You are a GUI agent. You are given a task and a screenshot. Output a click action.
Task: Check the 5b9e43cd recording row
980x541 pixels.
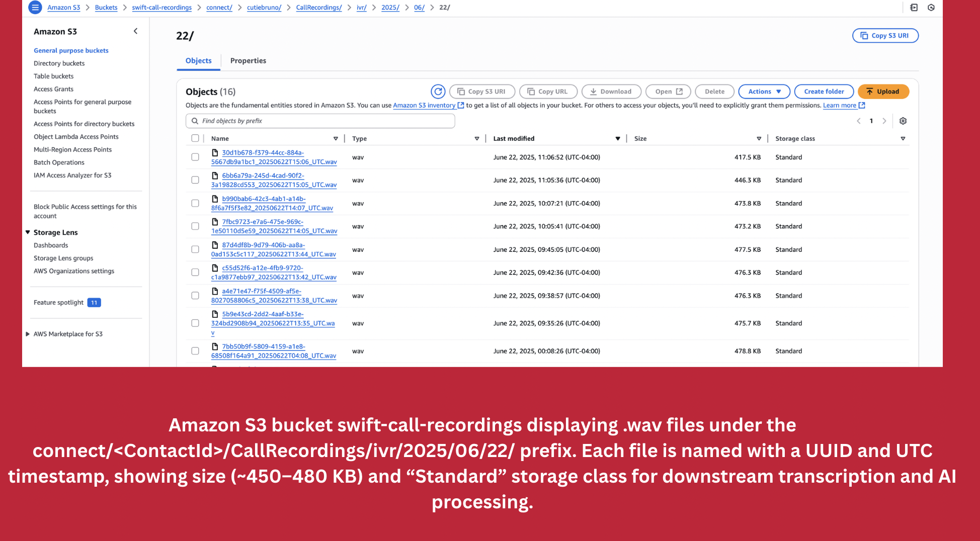click(x=195, y=323)
